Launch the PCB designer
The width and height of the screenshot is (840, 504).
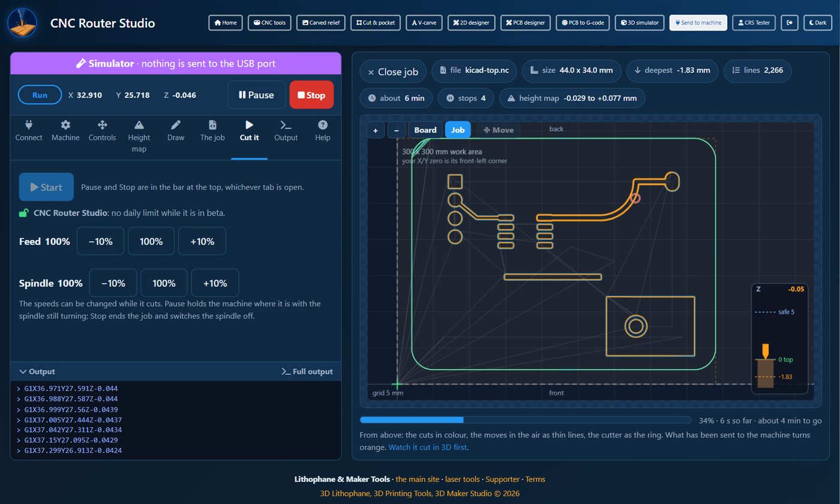click(526, 23)
